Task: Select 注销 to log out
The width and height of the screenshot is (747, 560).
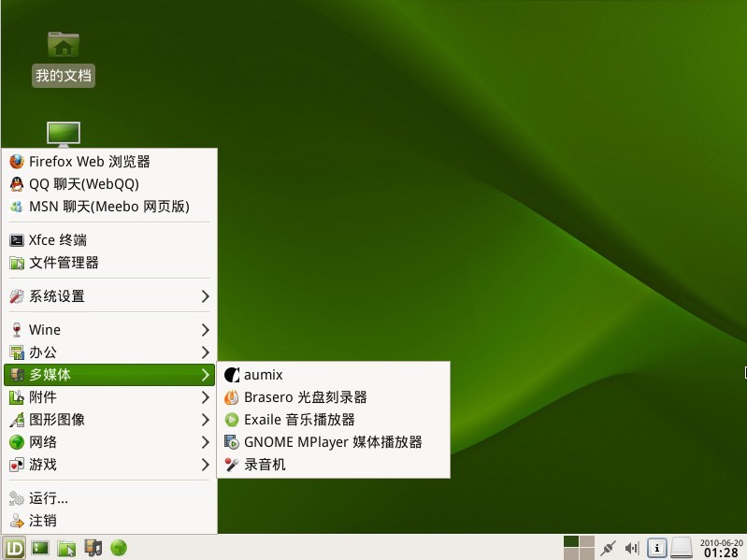Action: (x=109, y=521)
